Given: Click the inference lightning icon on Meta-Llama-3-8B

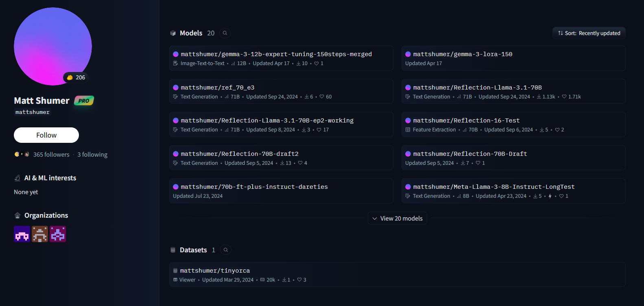Looking at the screenshot, I should tap(550, 196).
